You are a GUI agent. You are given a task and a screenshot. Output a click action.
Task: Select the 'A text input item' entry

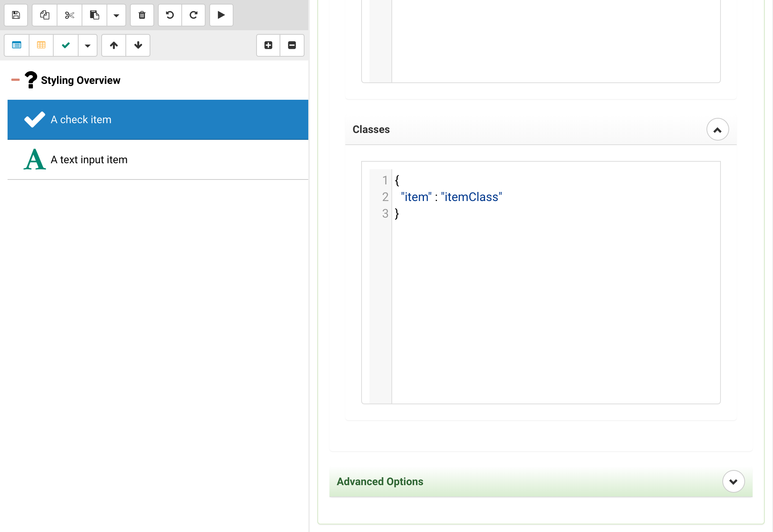tap(89, 160)
